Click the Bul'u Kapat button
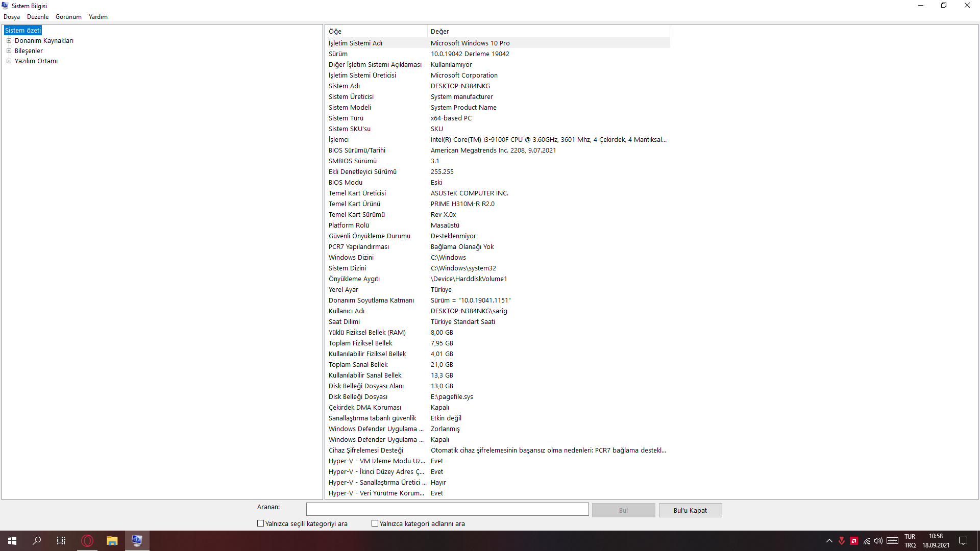Image resolution: width=980 pixels, height=551 pixels. tap(690, 510)
